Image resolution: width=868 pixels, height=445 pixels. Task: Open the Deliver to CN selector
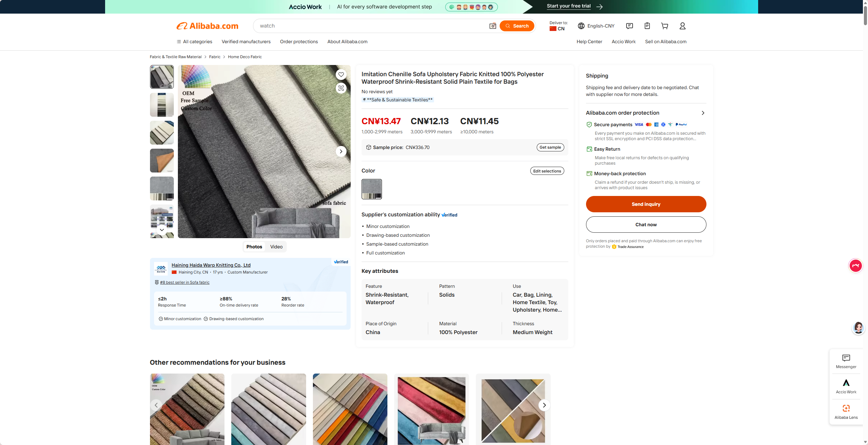click(x=558, y=26)
